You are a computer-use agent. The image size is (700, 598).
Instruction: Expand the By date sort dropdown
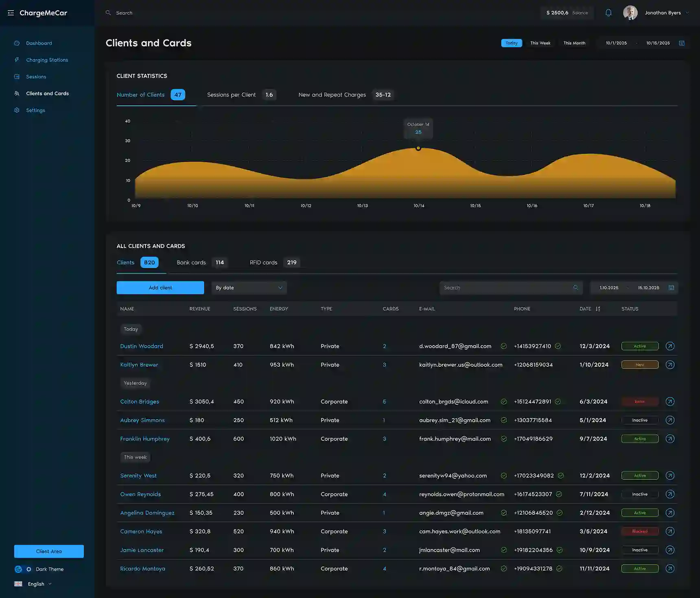(249, 288)
